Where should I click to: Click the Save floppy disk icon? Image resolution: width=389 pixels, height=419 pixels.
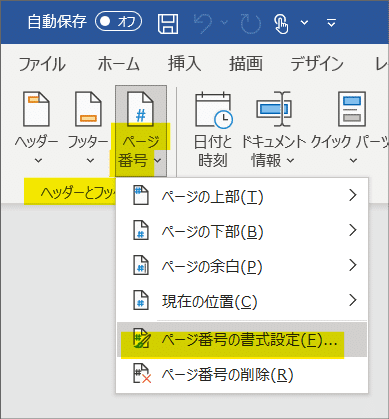pos(168,23)
